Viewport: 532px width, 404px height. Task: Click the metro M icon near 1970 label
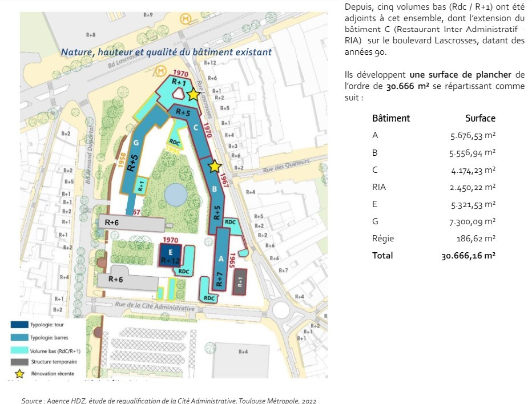coord(161,71)
